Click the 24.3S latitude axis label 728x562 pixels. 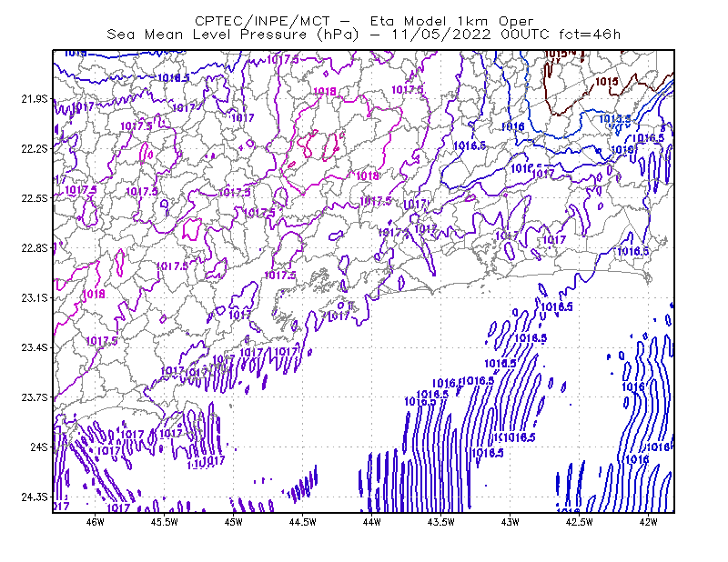click(35, 497)
